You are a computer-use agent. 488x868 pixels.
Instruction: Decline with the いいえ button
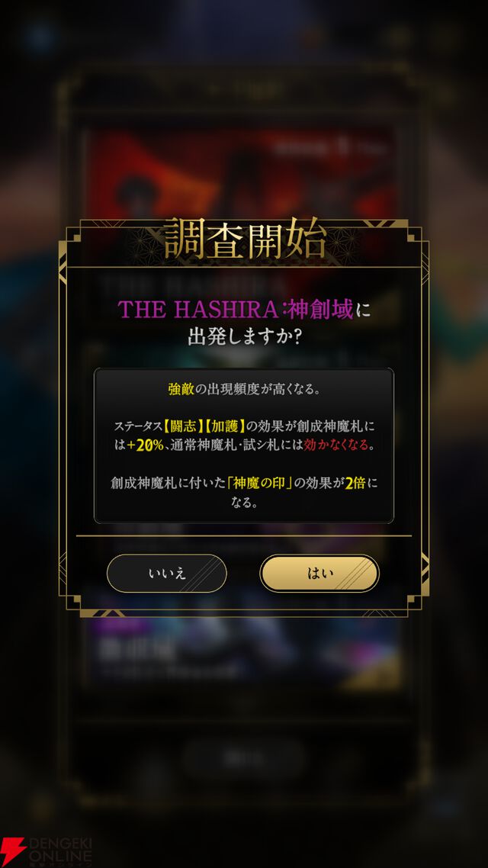(x=166, y=574)
